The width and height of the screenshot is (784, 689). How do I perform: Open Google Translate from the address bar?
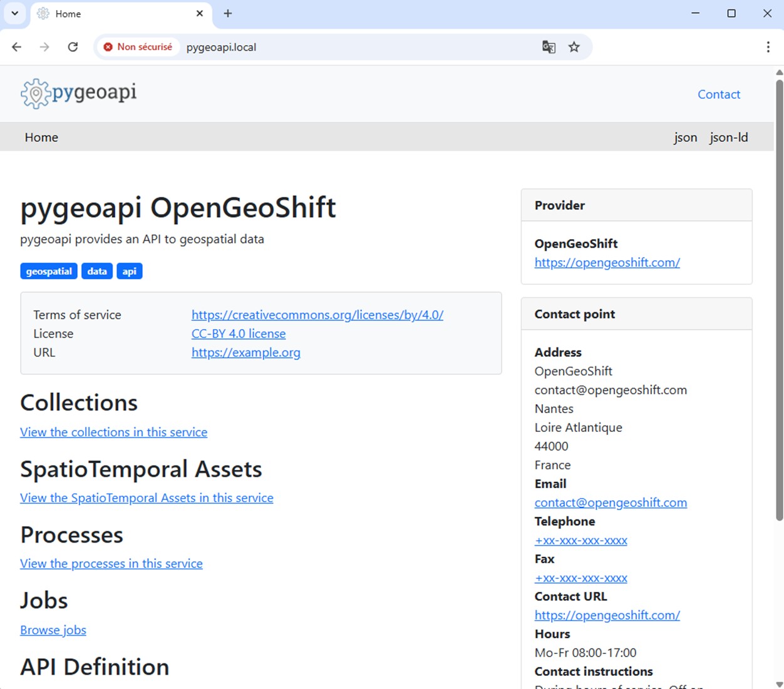(x=549, y=47)
